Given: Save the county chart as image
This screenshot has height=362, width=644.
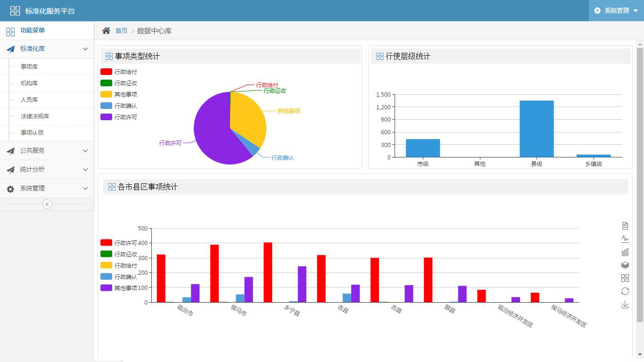Looking at the screenshot, I should [x=625, y=304].
